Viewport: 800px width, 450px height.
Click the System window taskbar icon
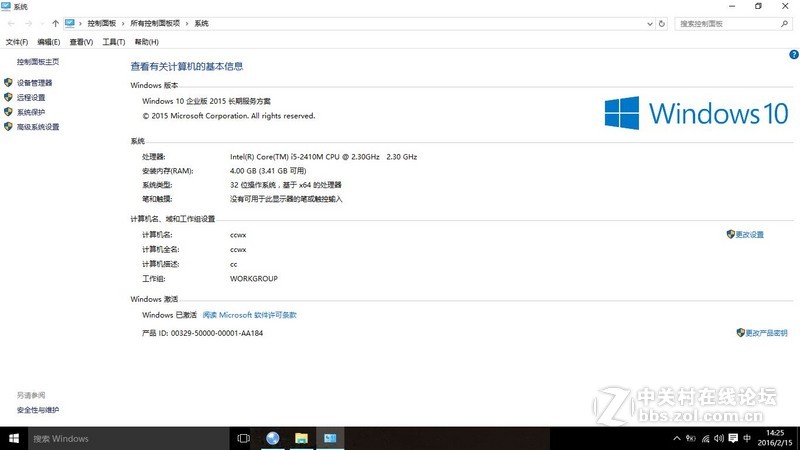pyautogui.click(x=330, y=438)
